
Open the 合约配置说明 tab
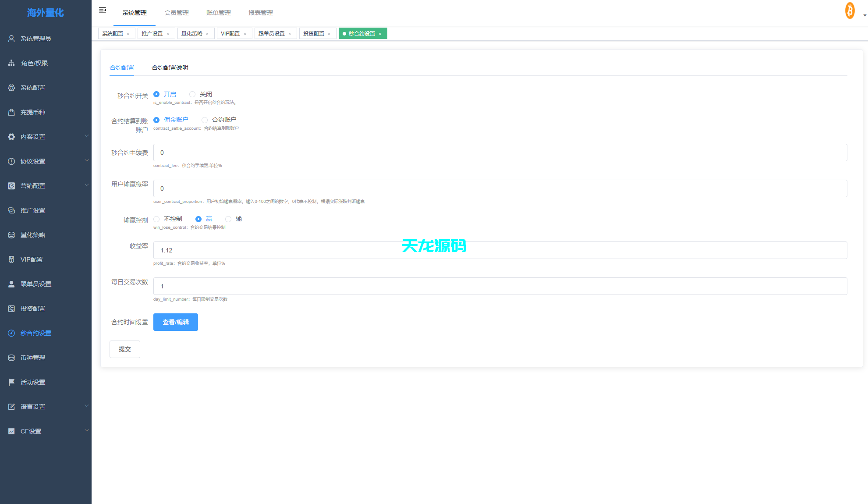click(x=170, y=67)
